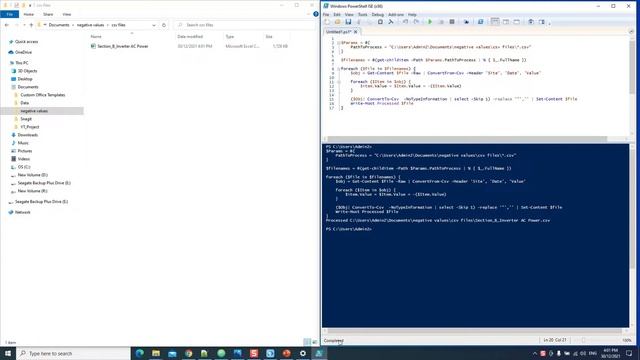Open Add-ons menu in PowerShell ISE
The width and height of the screenshot is (640, 360).
pyautogui.click(x=396, y=15)
